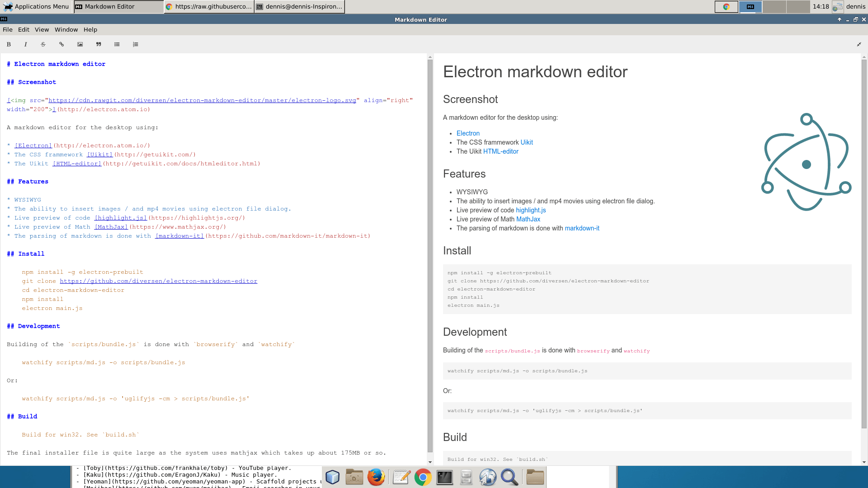Viewport: 868px width, 488px height.
Task: Apply strikethrough formatting from the toolbar
Action: pos(43,44)
